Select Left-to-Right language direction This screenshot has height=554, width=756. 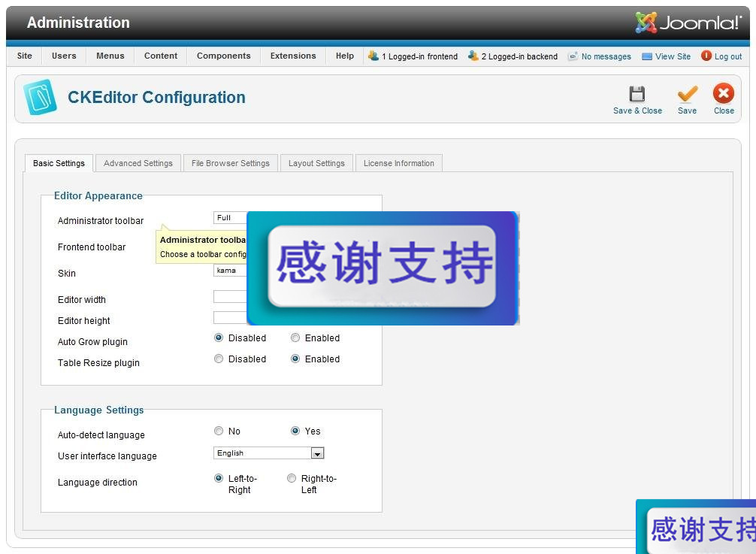click(x=219, y=478)
